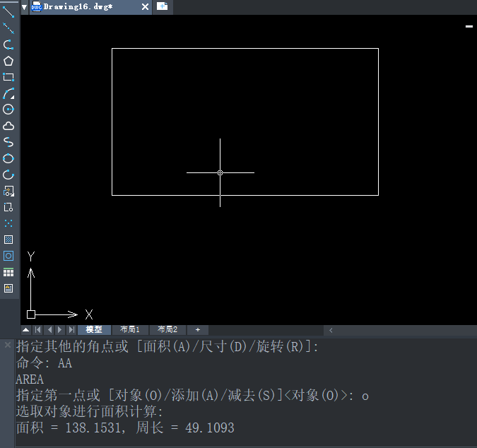
Task: Open a new drawing tab
Action: (x=162, y=6)
